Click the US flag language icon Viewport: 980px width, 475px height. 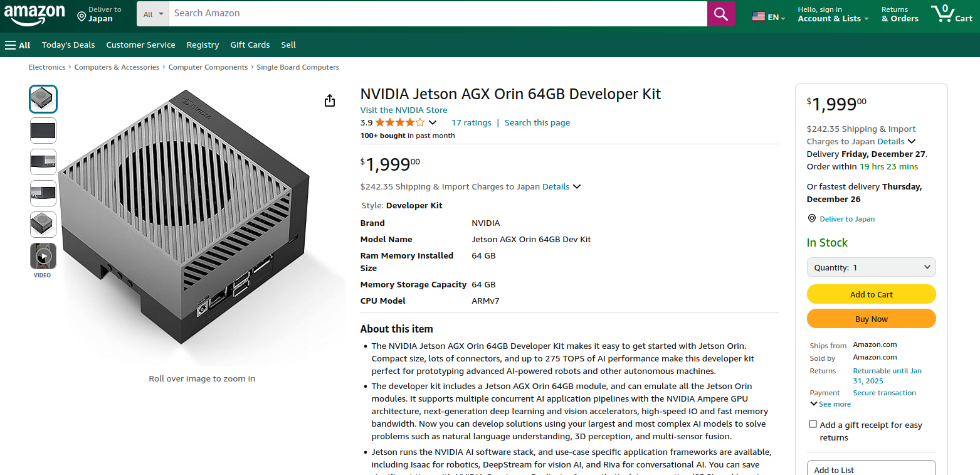click(x=758, y=17)
